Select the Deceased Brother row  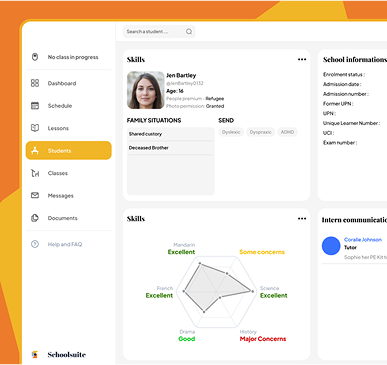(x=171, y=148)
